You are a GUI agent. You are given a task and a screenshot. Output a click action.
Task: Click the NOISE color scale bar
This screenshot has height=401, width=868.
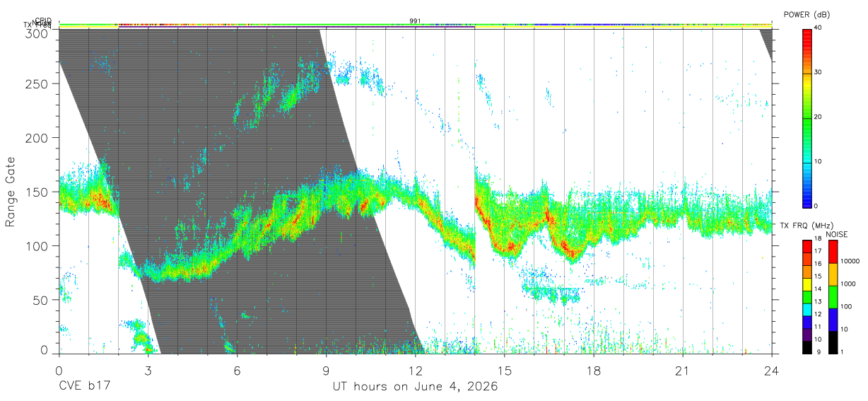click(833, 296)
